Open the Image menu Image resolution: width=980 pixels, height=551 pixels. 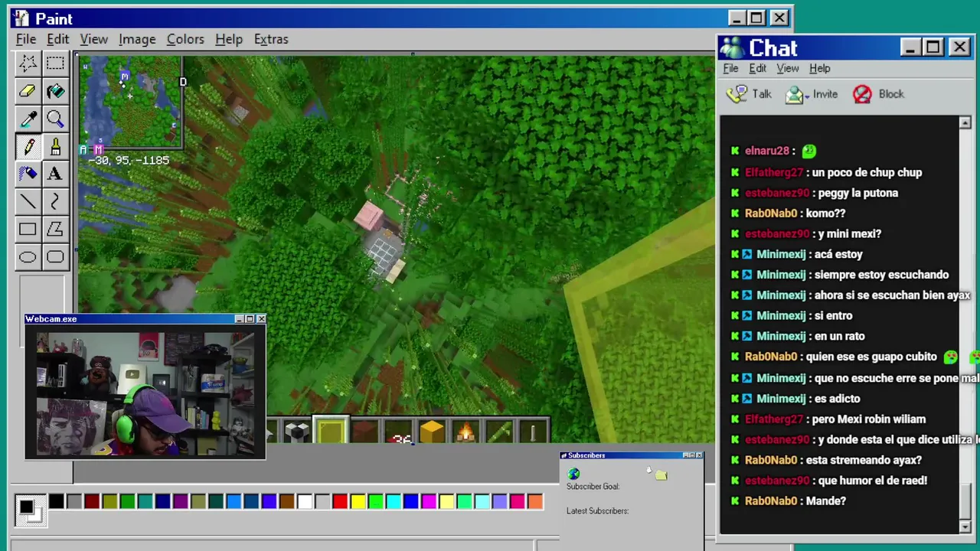click(137, 39)
